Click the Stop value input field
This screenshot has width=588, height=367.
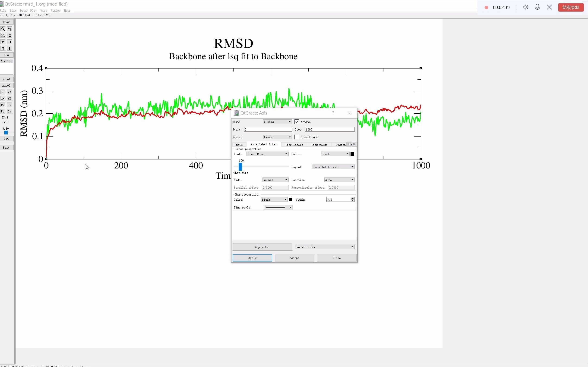(x=329, y=129)
